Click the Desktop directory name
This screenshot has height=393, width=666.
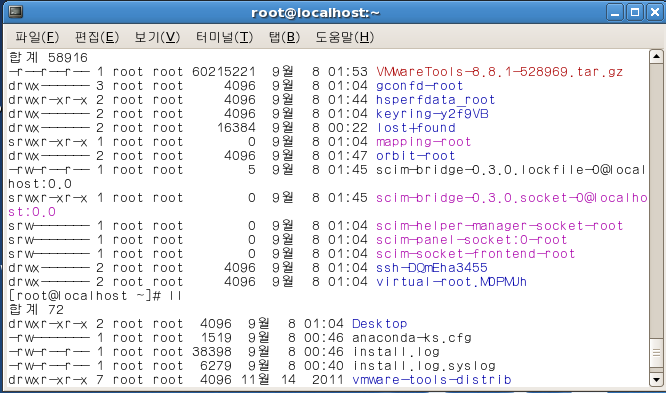(380, 324)
